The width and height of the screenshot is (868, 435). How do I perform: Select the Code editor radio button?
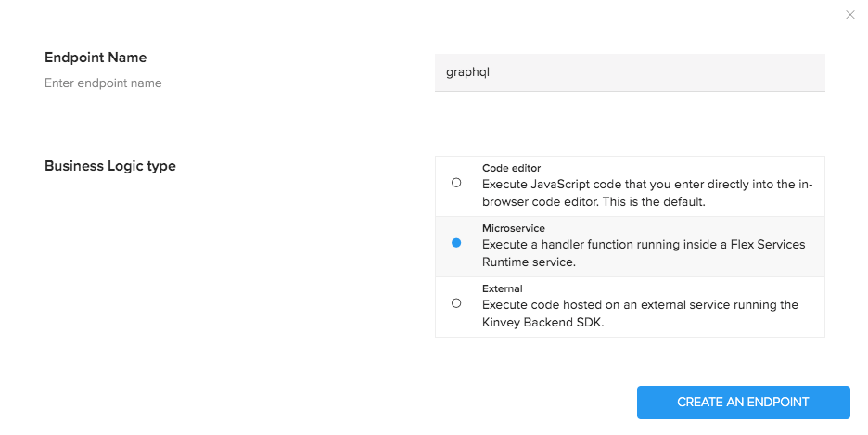(x=456, y=183)
